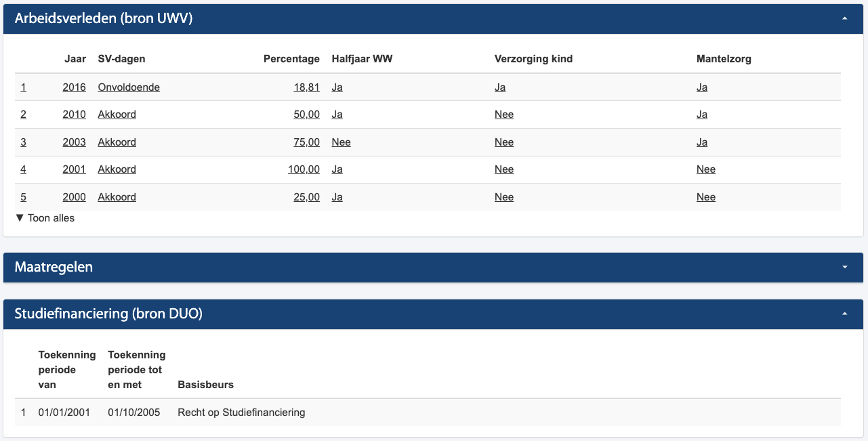Screen dimensions: 868x441
Task: Collapse the Studiefinanciering panel arrow
Action: 844,314
